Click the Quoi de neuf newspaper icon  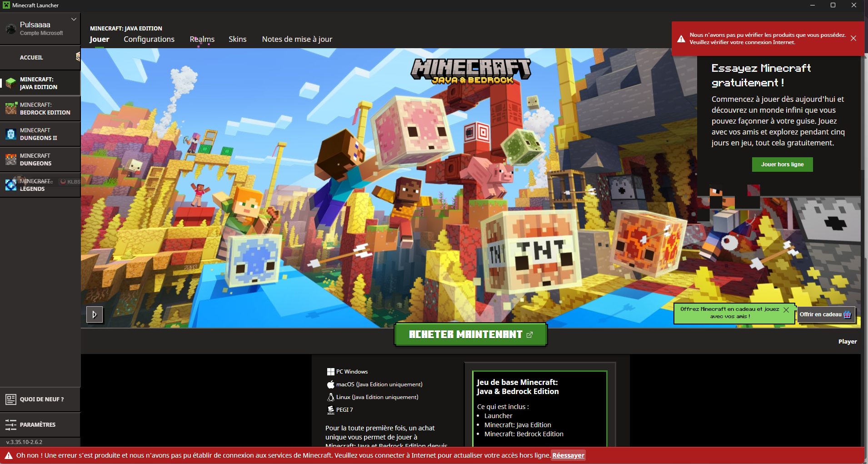pos(11,399)
